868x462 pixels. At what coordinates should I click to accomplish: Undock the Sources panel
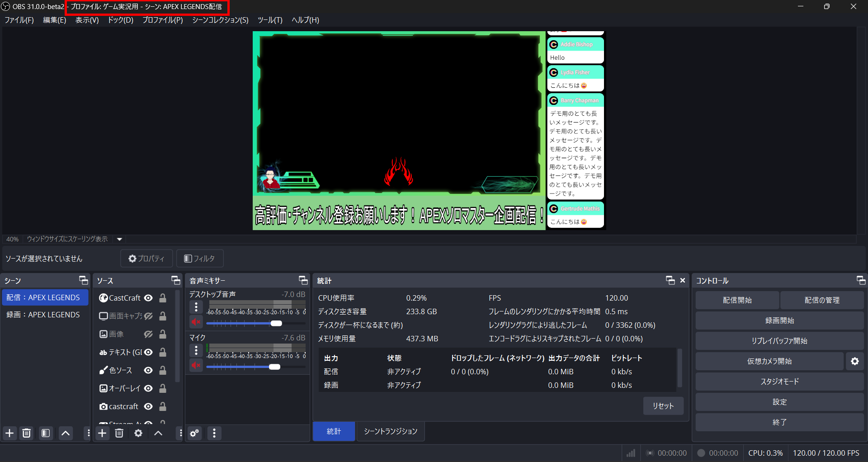176,280
